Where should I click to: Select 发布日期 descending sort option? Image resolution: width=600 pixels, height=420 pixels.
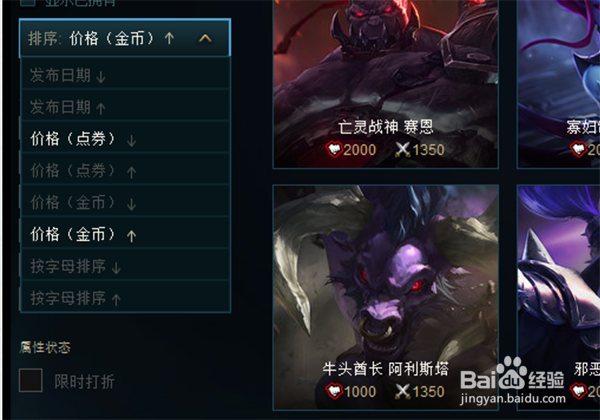point(126,74)
